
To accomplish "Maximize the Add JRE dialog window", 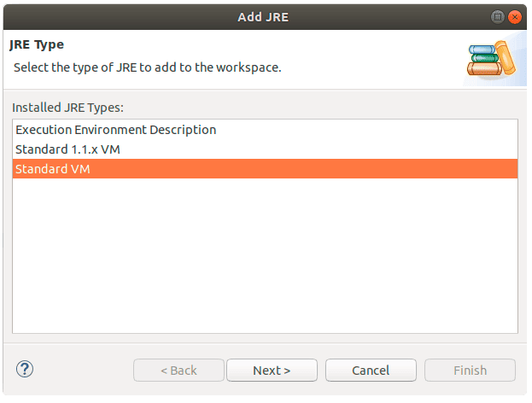I will [x=497, y=16].
